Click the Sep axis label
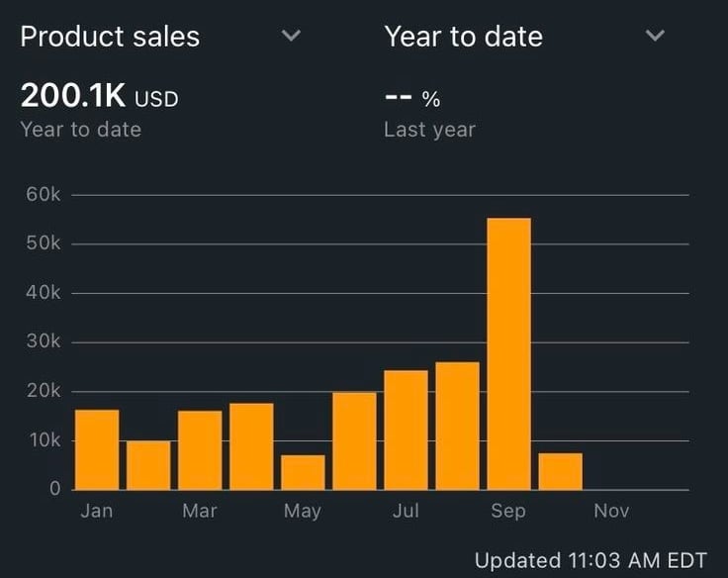 [508, 511]
